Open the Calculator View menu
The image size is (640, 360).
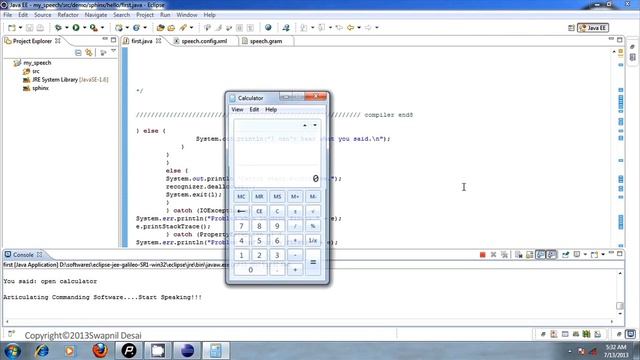pyautogui.click(x=237, y=109)
